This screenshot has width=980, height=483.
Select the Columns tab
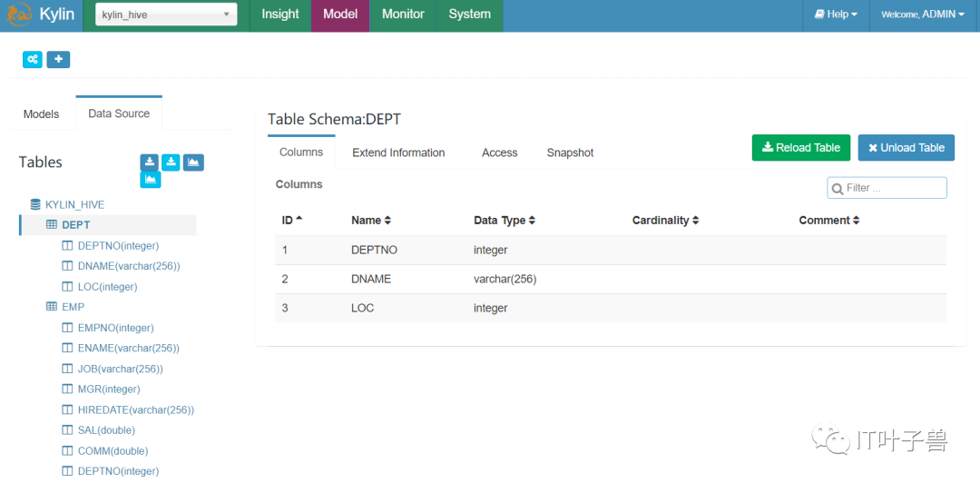pyautogui.click(x=301, y=152)
